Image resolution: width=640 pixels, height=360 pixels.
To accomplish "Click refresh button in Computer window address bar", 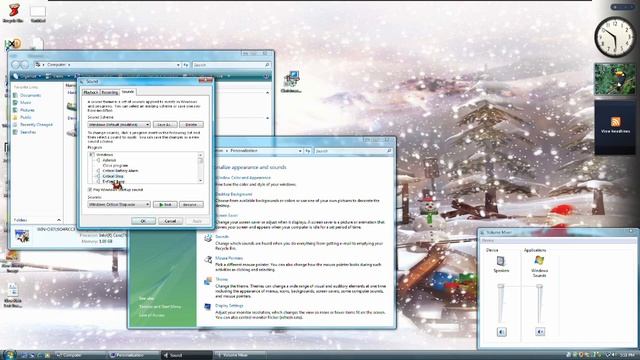I will 186,65.
